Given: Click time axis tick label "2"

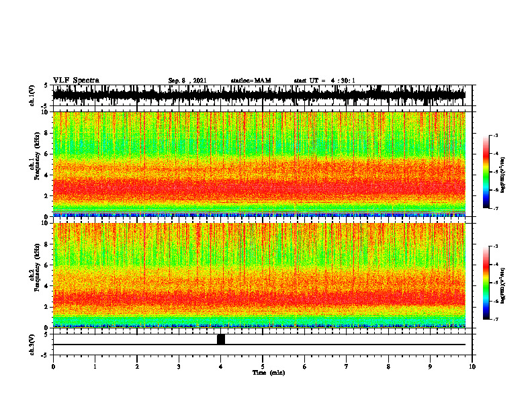Looking at the screenshot, I should point(137,367).
